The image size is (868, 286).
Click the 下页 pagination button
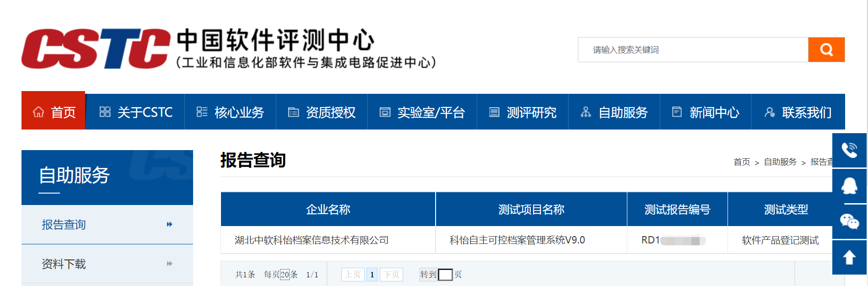tap(391, 274)
